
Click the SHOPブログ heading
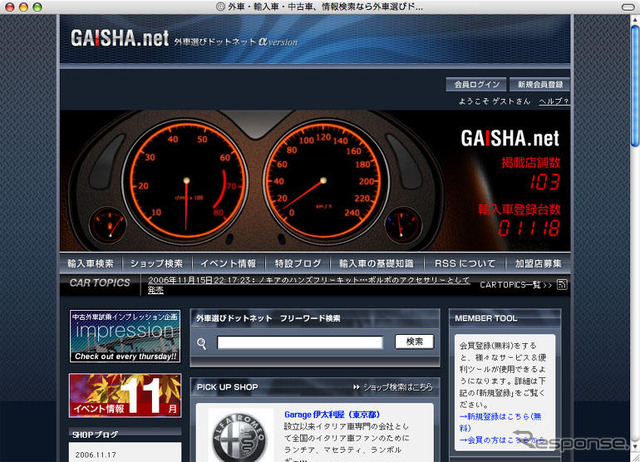(x=95, y=435)
